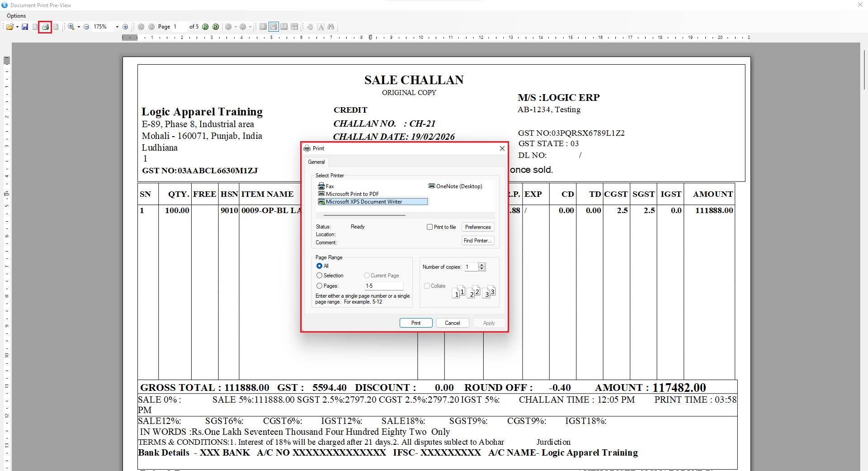The height and width of the screenshot is (471, 868).
Task: Click the Preferences button
Action: click(477, 227)
